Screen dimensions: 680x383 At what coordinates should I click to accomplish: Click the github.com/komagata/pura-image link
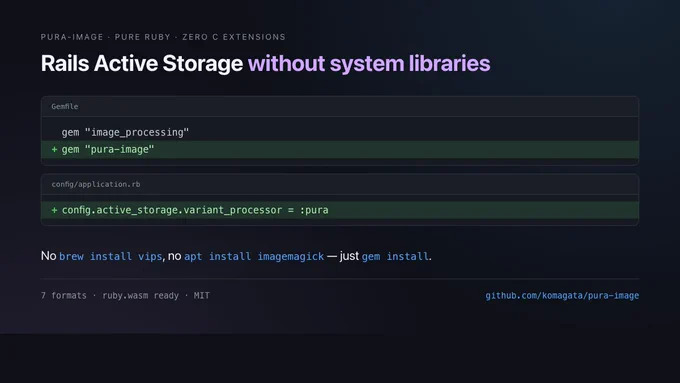click(562, 295)
